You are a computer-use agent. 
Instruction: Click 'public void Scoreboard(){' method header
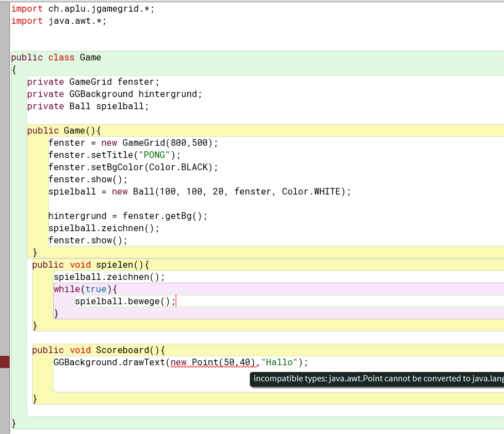click(99, 350)
